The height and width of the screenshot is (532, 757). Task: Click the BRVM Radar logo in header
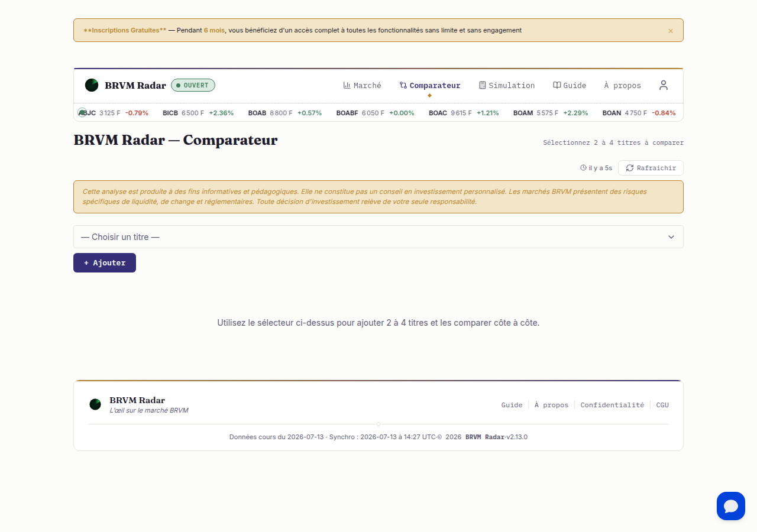[x=92, y=85]
